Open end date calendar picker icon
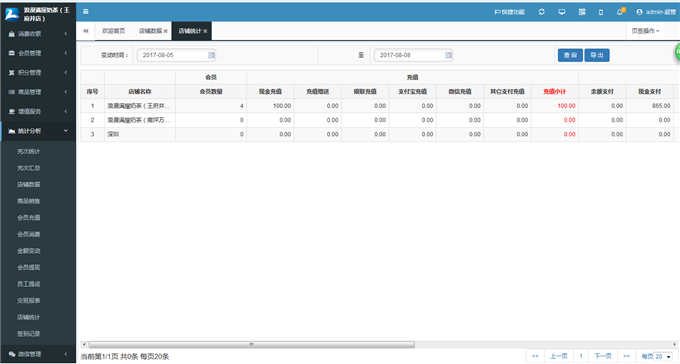 click(x=448, y=55)
